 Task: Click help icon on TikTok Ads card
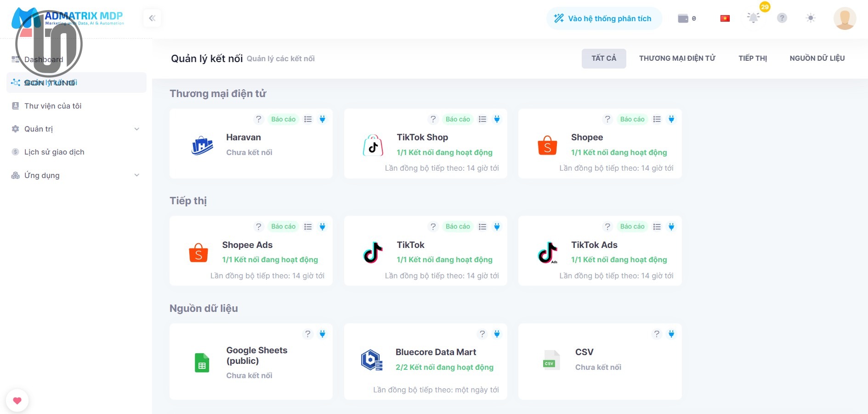(x=607, y=226)
